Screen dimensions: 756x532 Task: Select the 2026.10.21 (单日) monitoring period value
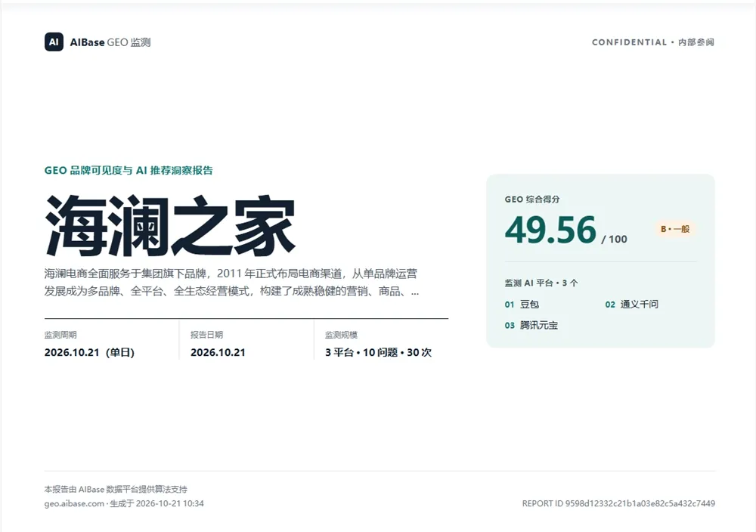[x=89, y=352]
